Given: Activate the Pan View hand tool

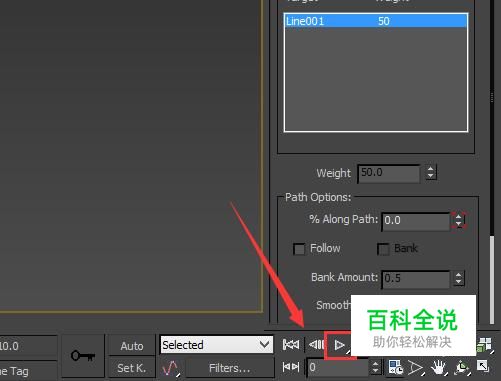Looking at the screenshot, I should [439, 368].
